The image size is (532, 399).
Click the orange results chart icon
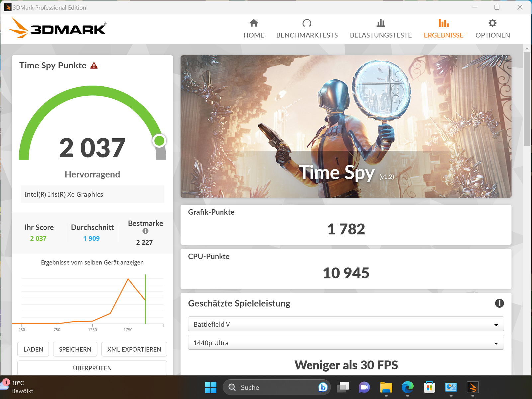(443, 23)
